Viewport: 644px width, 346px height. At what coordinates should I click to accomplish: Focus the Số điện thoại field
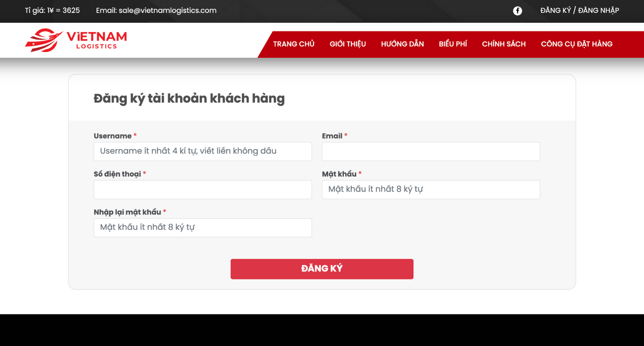click(x=203, y=190)
